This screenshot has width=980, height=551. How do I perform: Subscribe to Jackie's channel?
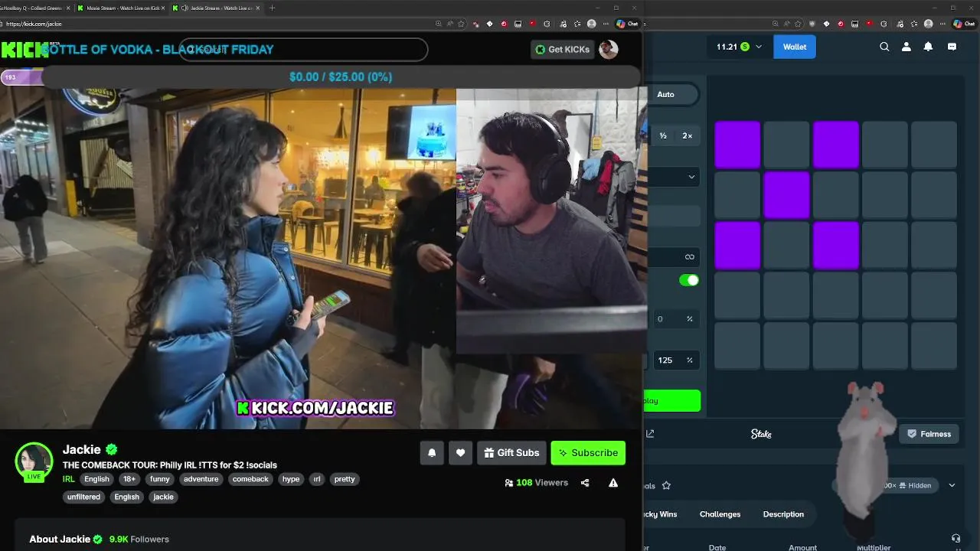tap(588, 452)
